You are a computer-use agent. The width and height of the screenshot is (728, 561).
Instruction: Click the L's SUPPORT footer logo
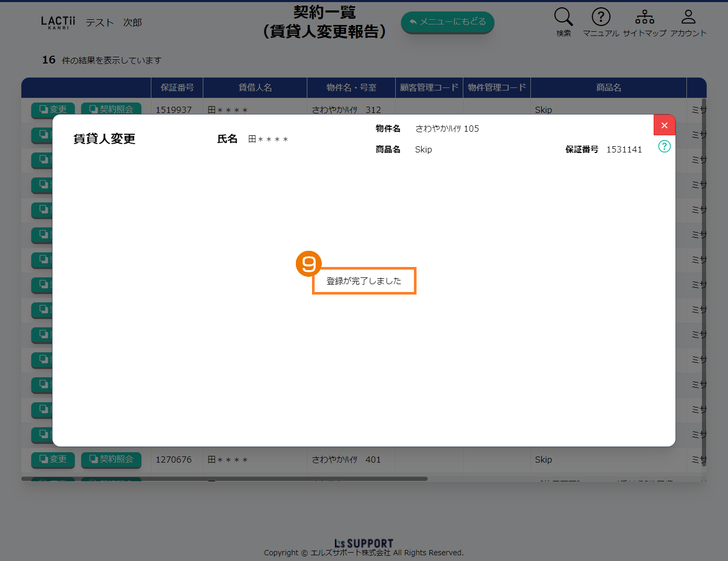click(363, 544)
